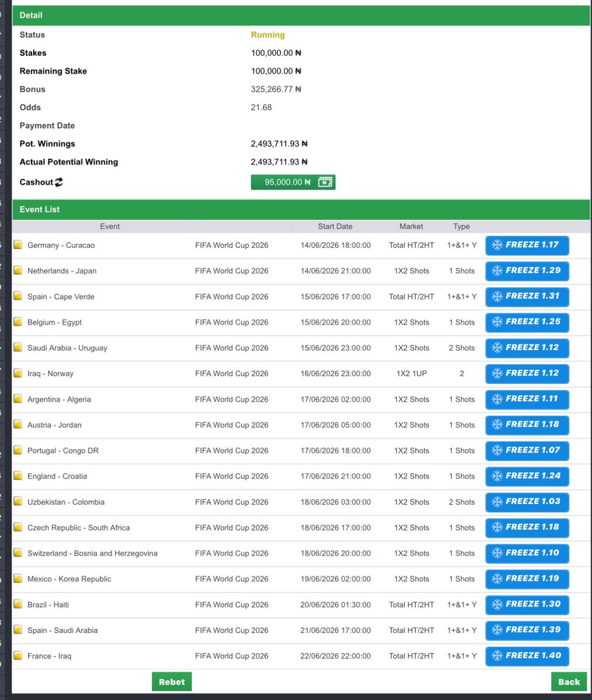Click the Rebet button

pos(171,681)
